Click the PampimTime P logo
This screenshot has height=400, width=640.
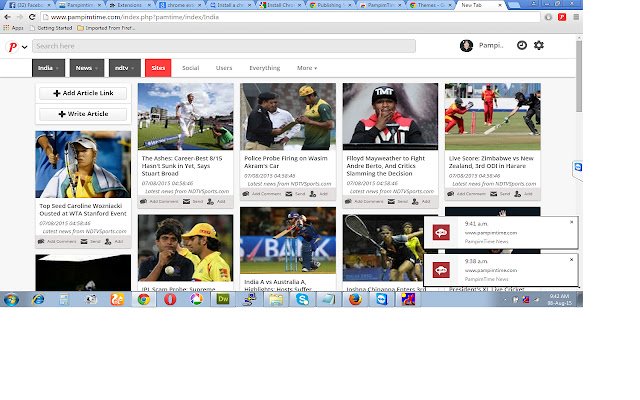click(13, 47)
